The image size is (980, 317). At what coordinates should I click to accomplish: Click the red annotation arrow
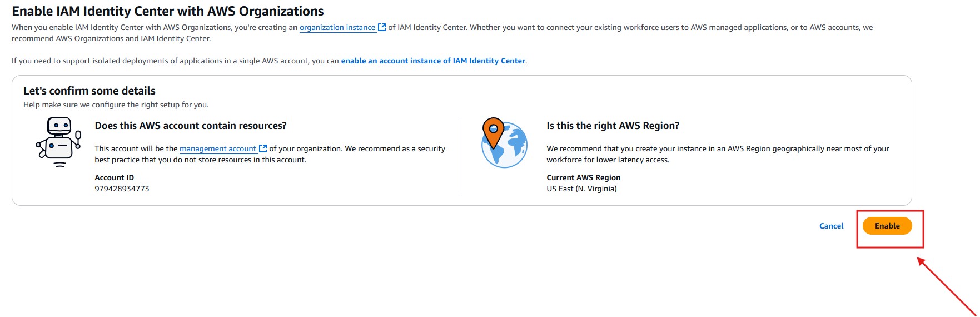tap(946, 286)
